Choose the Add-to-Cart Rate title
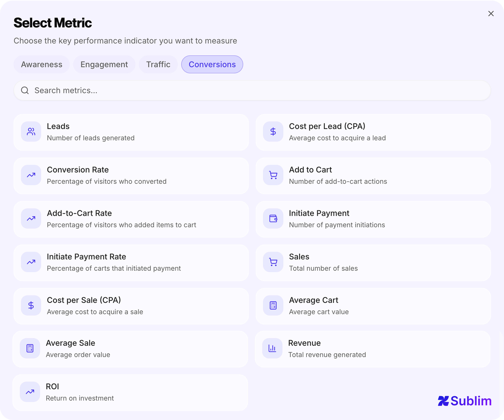 click(x=79, y=213)
